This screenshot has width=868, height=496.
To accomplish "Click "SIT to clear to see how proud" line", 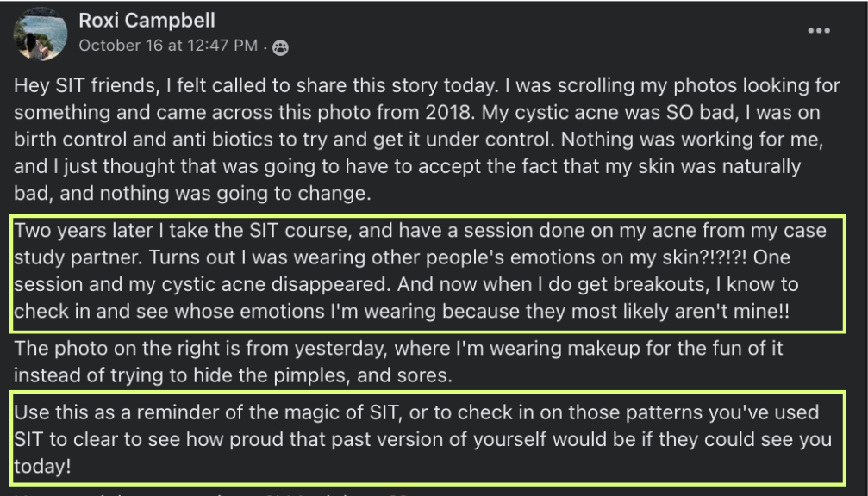I will (x=422, y=440).
